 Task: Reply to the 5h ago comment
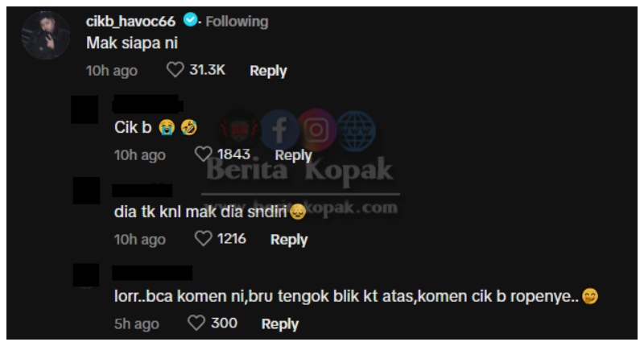280,324
